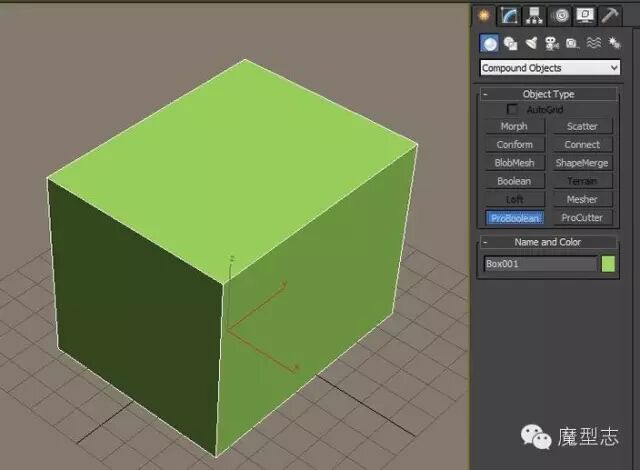Screen dimensions: 640x470
Task: Select the Shapes category icon
Action: pyautogui.click(x=510, y=43)
